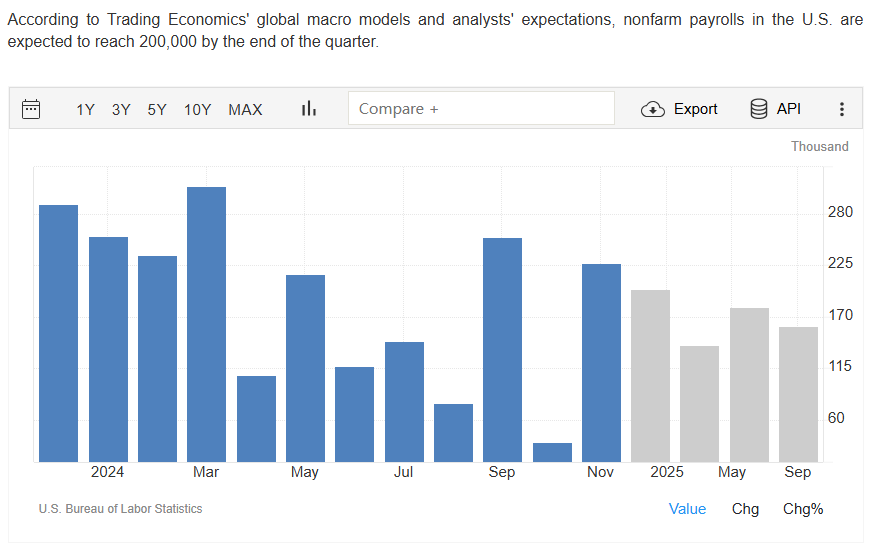Viewport: 874px width, 549px height.
Task: Click the Export label
Action: pos(695,109)
